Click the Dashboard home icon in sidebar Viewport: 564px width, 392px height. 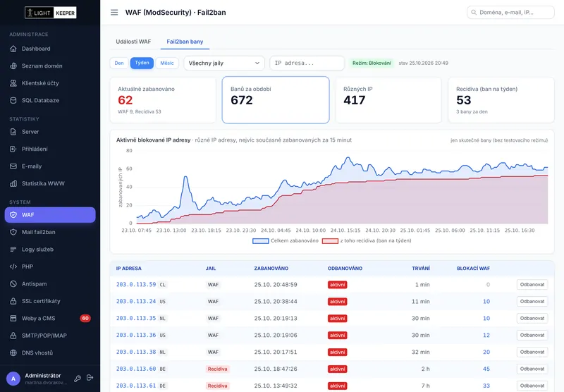tap(13, 49)
